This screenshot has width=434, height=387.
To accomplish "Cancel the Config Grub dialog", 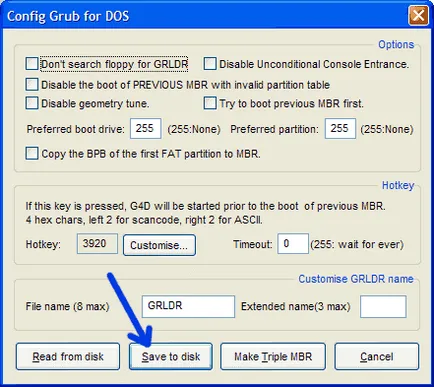I will click(377, 357).
